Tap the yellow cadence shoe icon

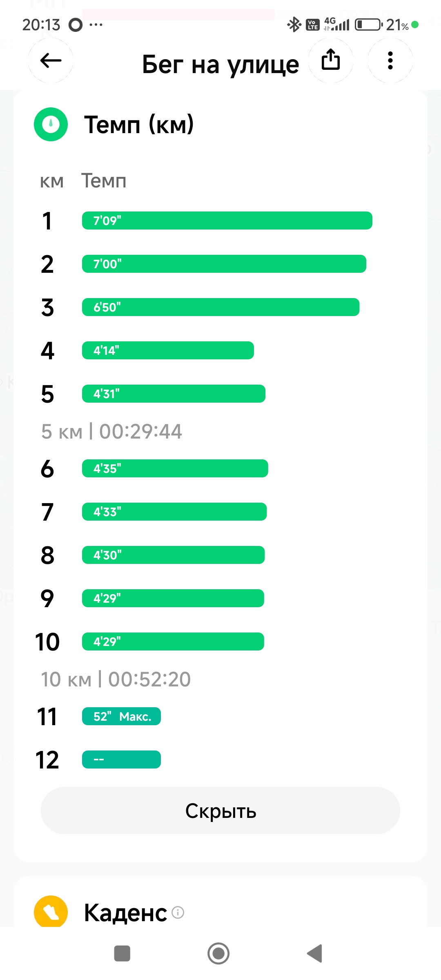pyautogui.click(x=51, y=911)
